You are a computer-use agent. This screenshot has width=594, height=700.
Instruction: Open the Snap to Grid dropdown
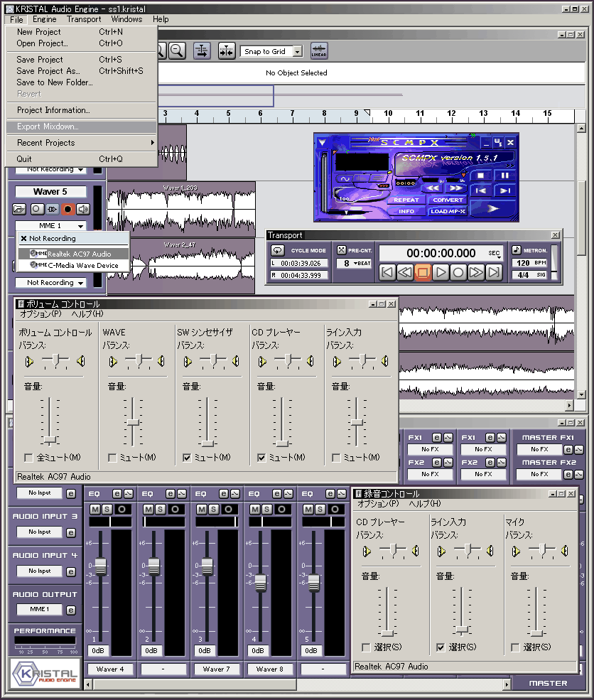pos(298,52)
